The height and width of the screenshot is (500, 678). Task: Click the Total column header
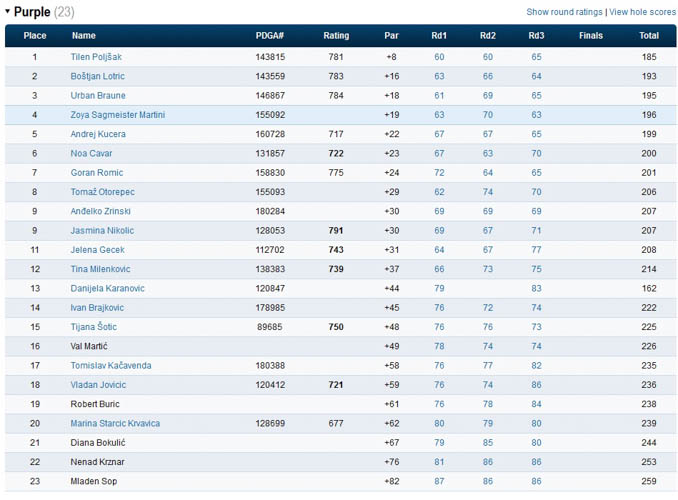point(648,36)
